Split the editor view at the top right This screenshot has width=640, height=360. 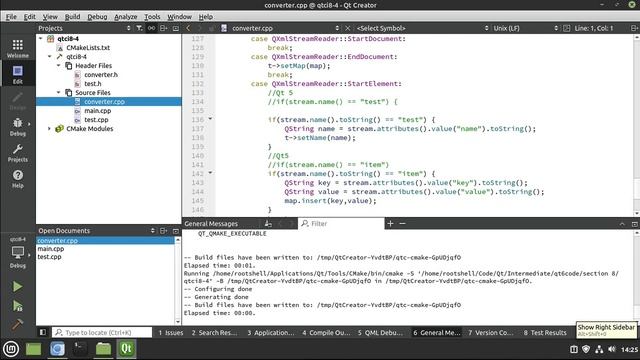[634, 28]
